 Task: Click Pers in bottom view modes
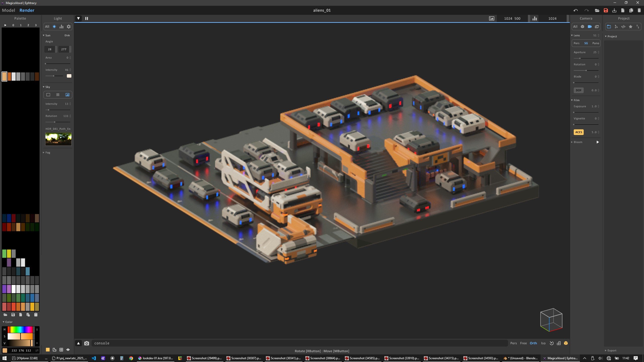click(x=513, y=343)
